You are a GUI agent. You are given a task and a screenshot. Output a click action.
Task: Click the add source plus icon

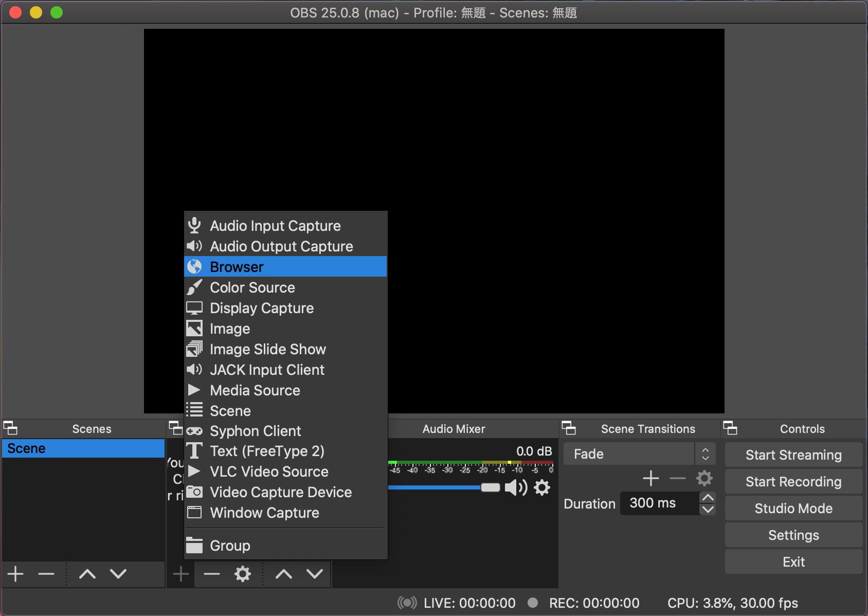click(181, 574)
